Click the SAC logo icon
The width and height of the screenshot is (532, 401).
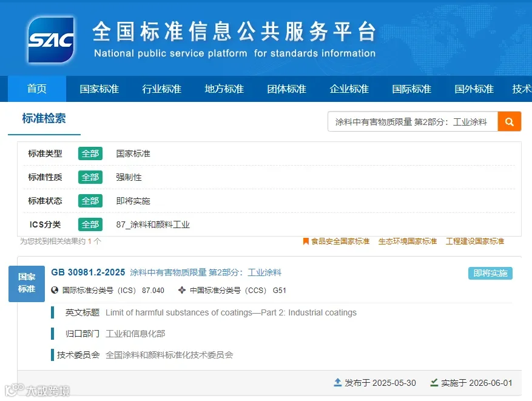pos(50,39)
